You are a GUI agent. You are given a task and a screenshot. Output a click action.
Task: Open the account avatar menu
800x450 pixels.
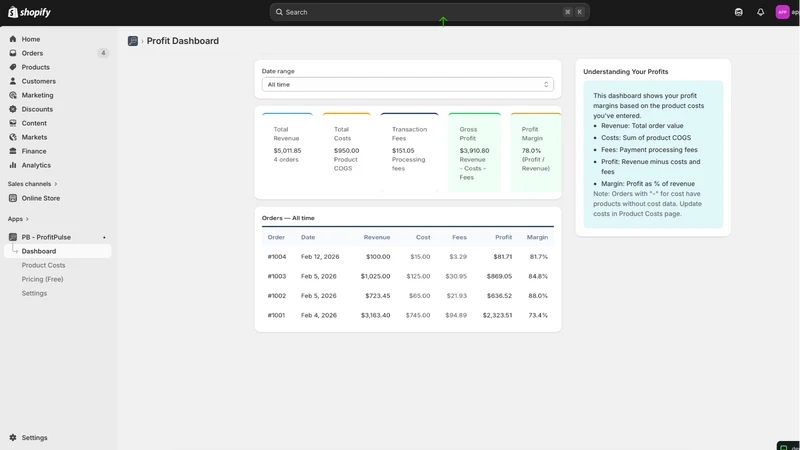782,12
